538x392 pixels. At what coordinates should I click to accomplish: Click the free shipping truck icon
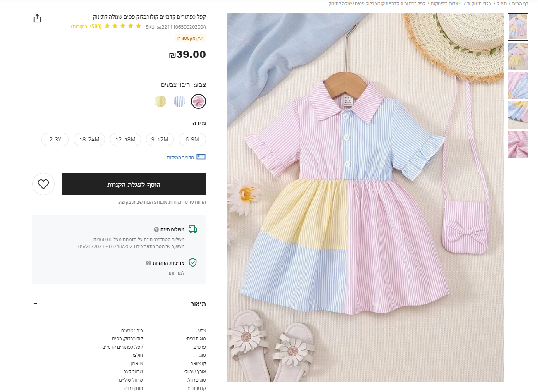pyautogui.click(x=193, y=229)
